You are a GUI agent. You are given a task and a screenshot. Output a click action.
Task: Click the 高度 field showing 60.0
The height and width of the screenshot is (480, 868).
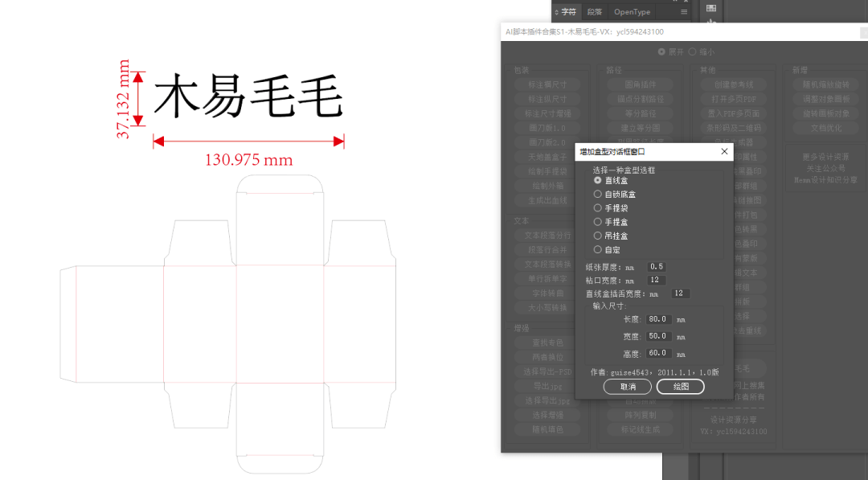pyautogui.click(x=658, y=353)
